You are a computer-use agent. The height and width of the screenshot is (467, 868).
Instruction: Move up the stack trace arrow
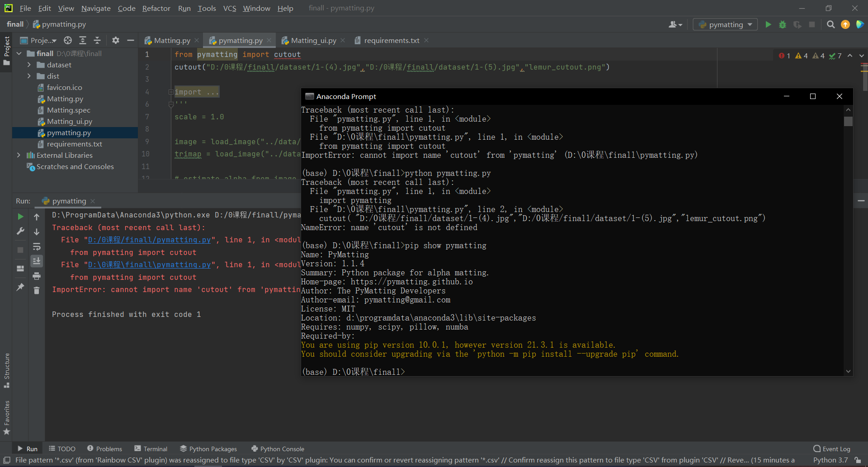coord(37,217)
